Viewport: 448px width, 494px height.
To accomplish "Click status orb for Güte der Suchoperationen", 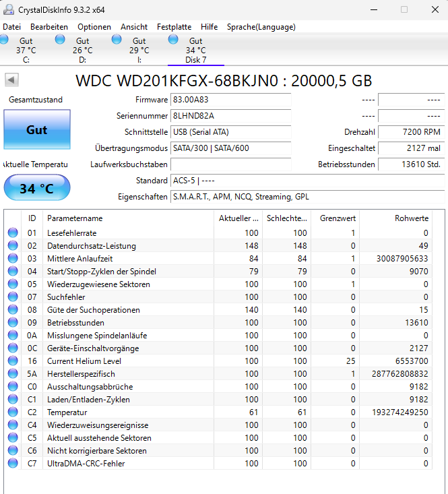I will click(x=13, y=310).
